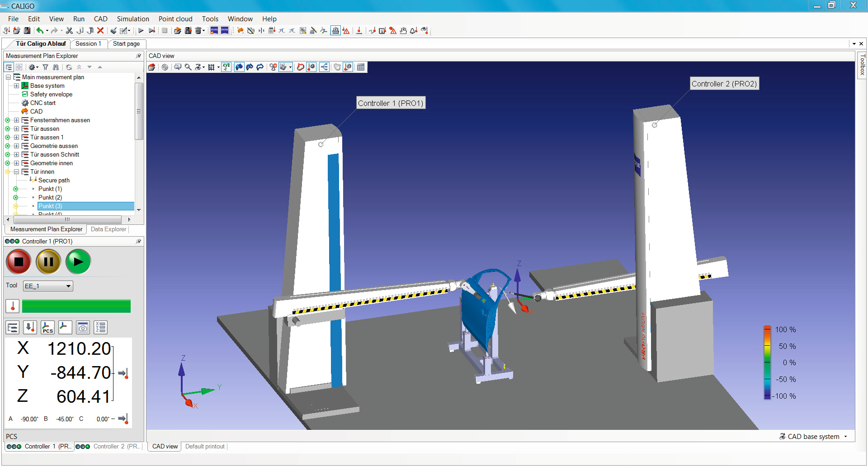Viewport: 868px width, 467px height.
Task: Click the camera snapshot icon in controller panel
Action: (83, 327)
